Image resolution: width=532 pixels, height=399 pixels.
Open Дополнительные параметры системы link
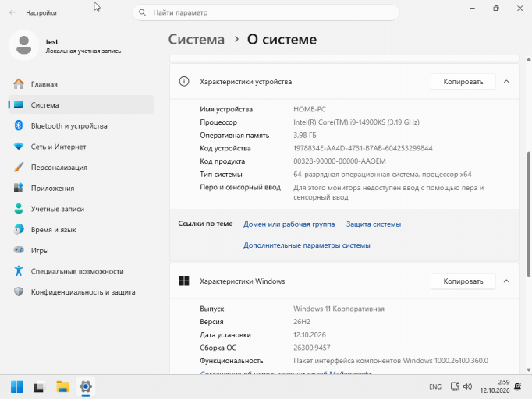[x=307, y=245]
